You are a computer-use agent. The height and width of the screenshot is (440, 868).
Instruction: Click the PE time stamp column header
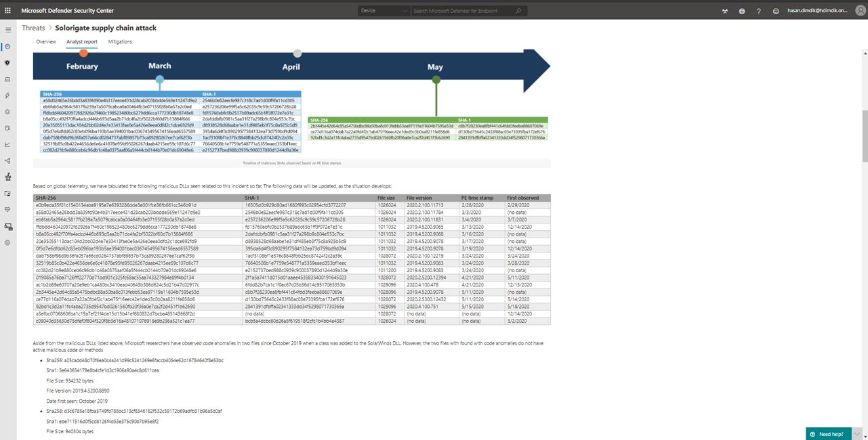pyautogui.click(x=477, y=198)
